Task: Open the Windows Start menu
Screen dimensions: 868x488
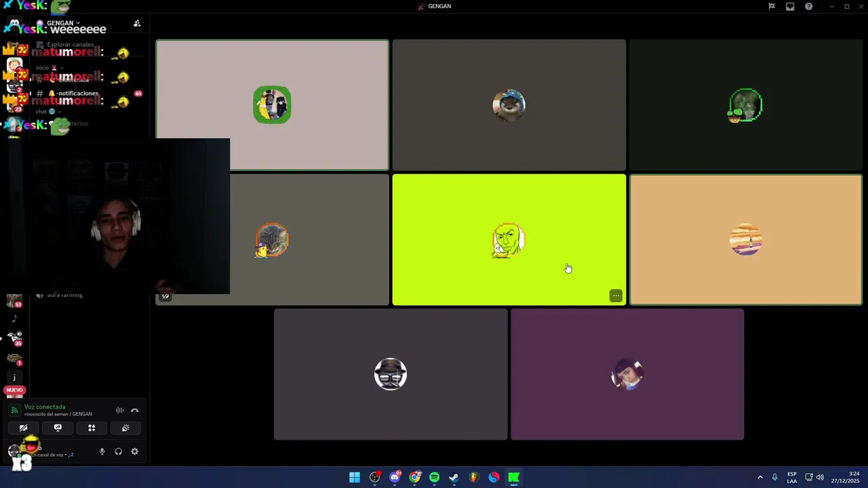Action: click(355, 477)
